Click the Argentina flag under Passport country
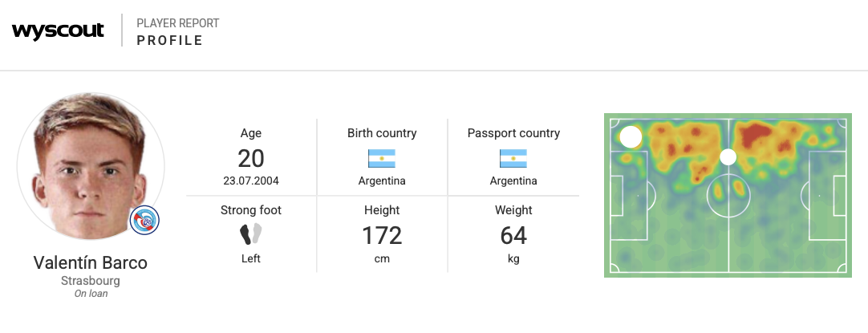Screen dimensions: 868x333 (513, 158)
